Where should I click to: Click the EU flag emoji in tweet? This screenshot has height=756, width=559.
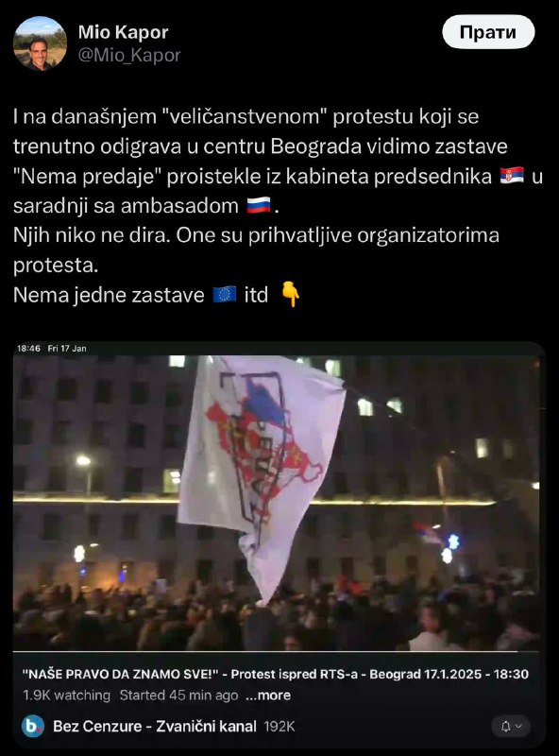pos(225,294)
